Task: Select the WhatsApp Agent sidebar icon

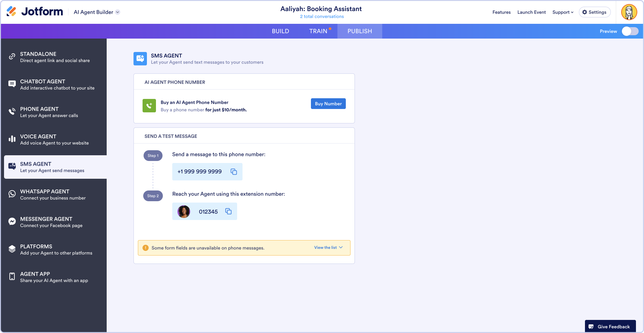Action: click(x=12, y=194)
